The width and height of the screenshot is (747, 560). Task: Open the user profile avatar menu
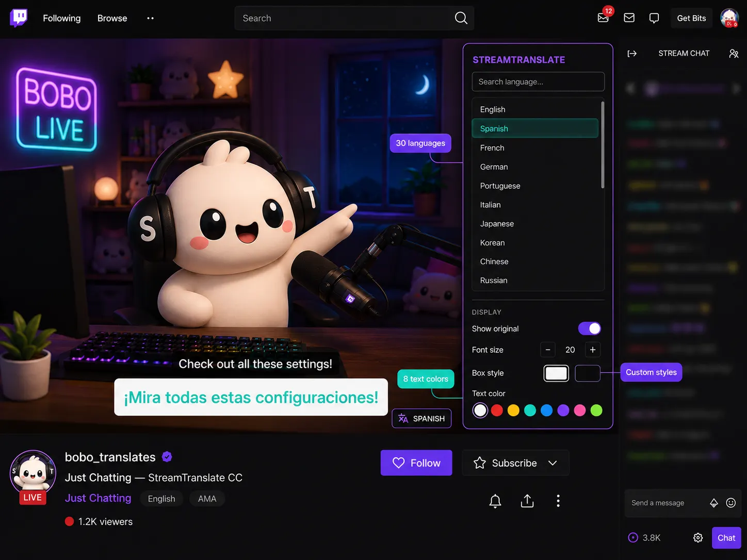click(x=729, y=18)
